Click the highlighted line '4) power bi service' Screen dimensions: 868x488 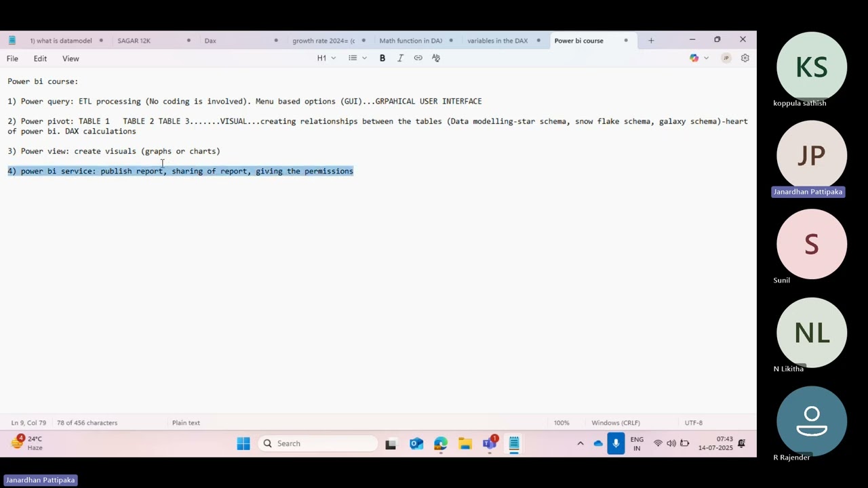(180, 171)
